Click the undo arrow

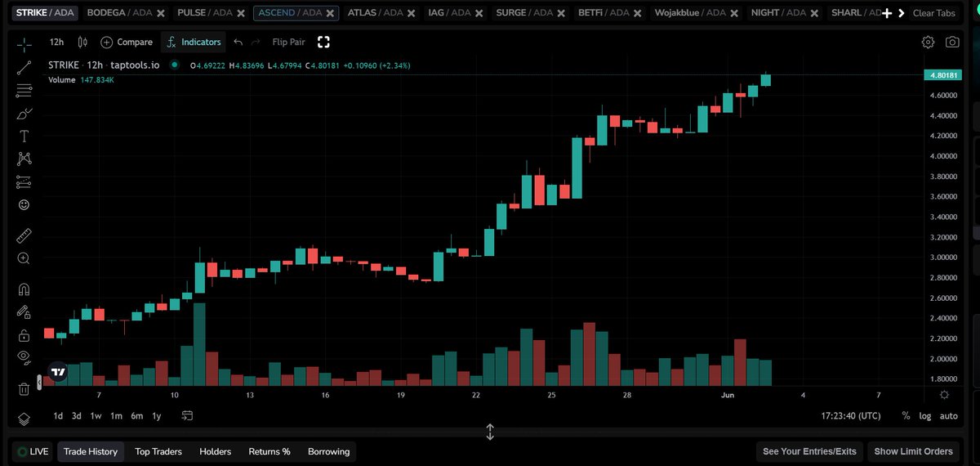point(238,42)
